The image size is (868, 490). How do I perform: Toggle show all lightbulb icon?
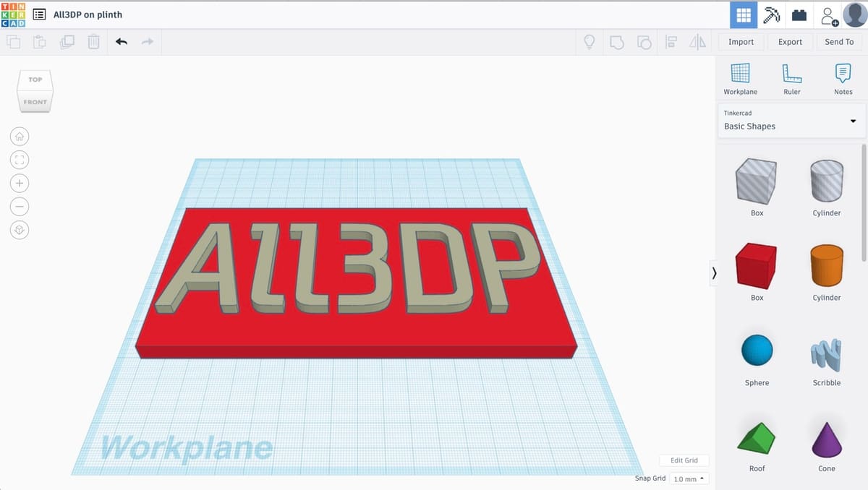click(590, 42)
